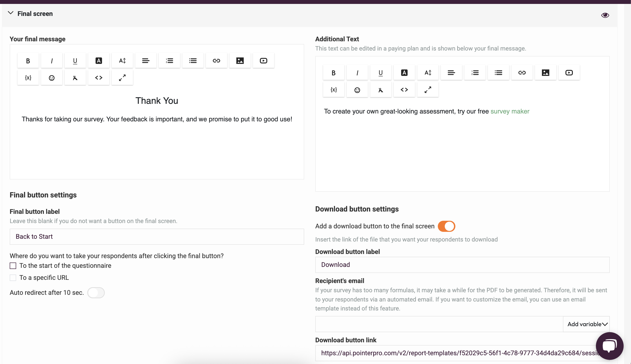Viewport: 631px width, 364px height.
Task: Toggle final screen visibility eye icon
Action: tap(605, 15)
